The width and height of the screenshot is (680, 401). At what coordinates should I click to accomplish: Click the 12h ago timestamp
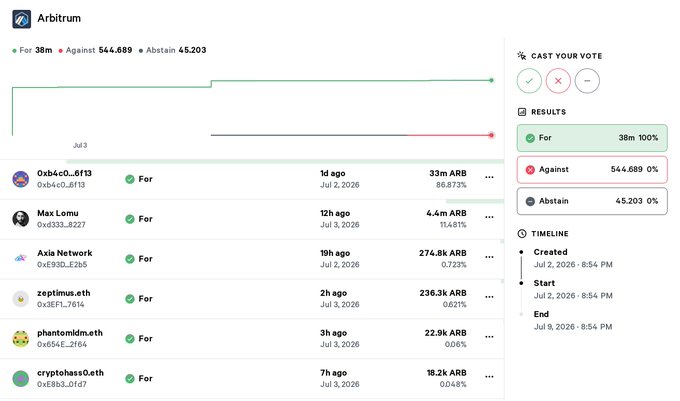[x=335, y=213]
